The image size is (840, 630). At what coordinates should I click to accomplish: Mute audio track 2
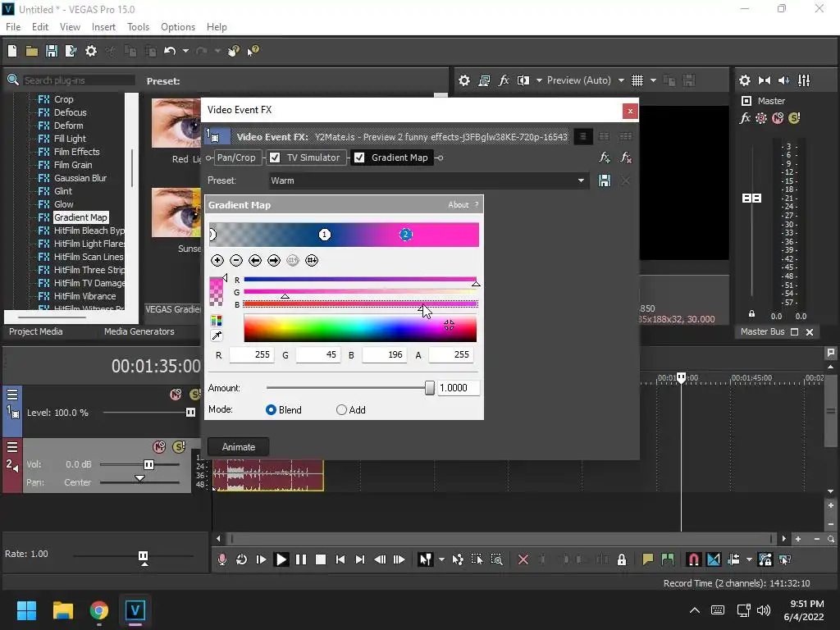(x=159, y=447)
